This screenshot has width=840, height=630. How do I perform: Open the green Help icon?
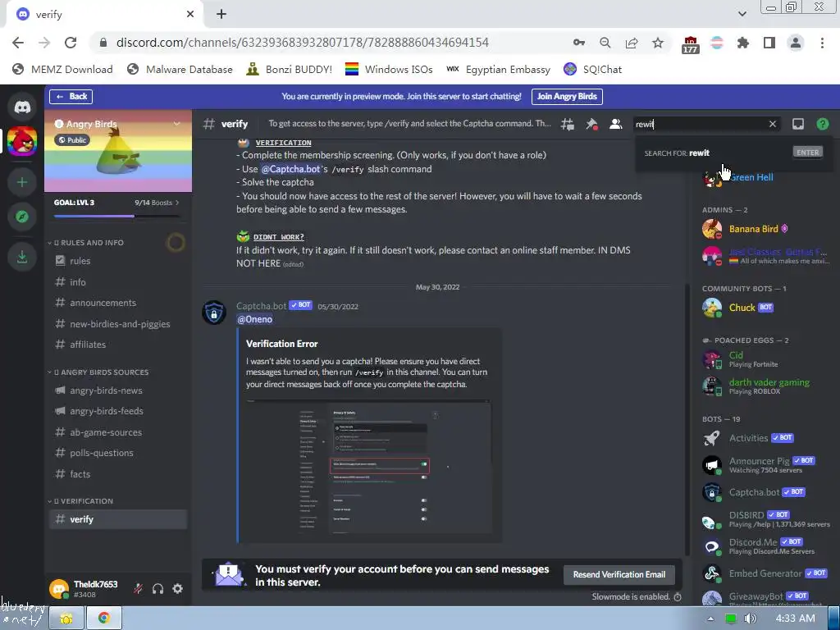click(x=822, y=125)
